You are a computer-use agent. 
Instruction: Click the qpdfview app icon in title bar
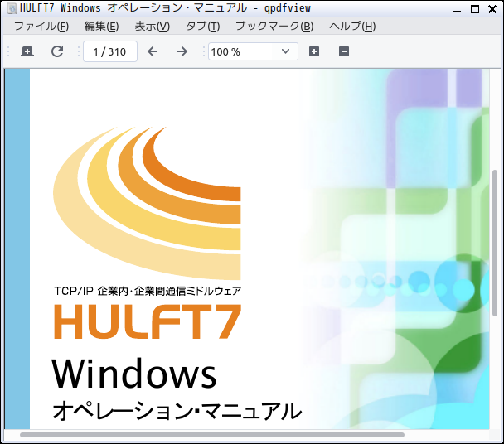[x=12, y=8]
